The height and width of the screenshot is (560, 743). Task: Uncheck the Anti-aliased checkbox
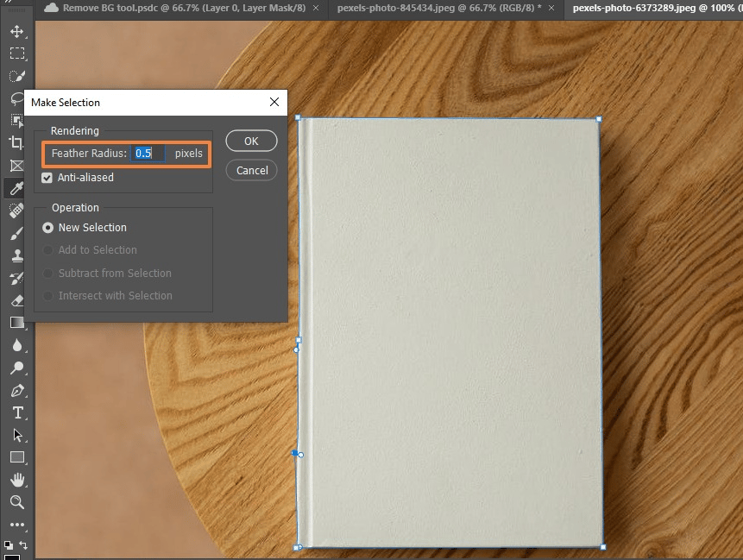click(47, 178)
